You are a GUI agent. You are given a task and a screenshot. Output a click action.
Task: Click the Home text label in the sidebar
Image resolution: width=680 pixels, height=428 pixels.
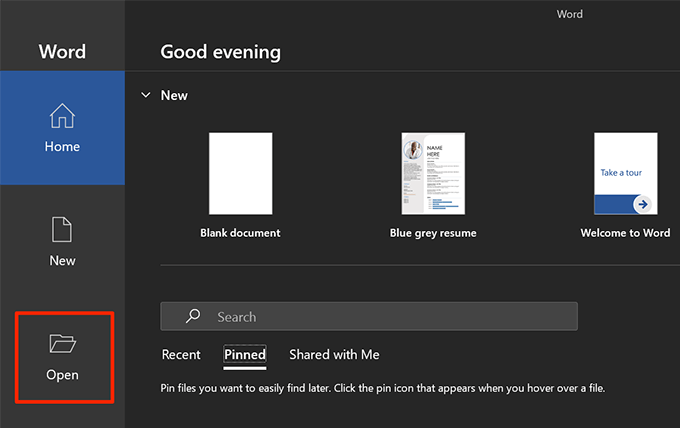click(62, 146)
